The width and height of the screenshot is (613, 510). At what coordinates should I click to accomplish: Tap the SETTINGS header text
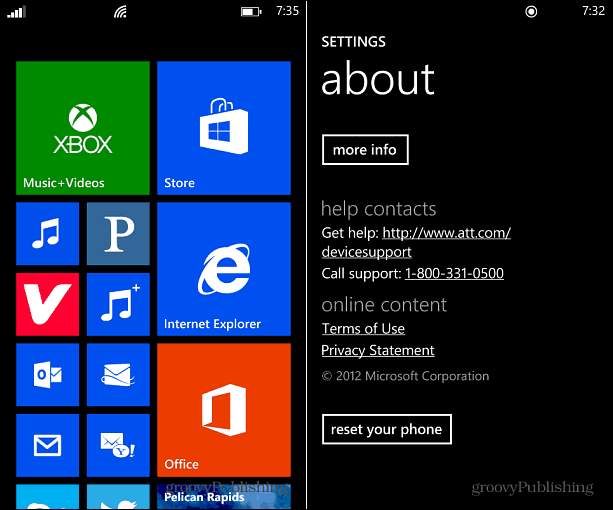tap(353, 42)
